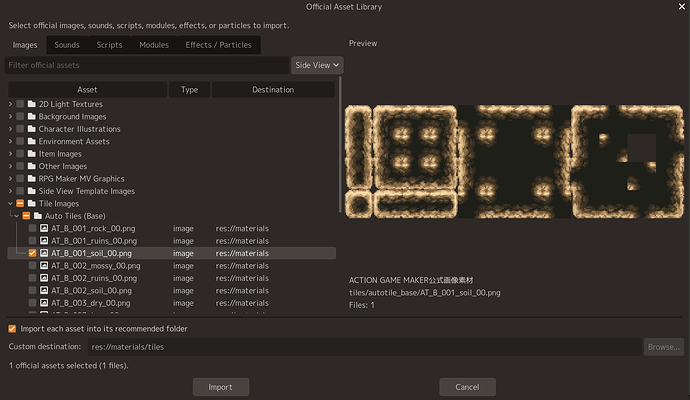Click the image icon of AT_B_002_ruins_00.png

tap(44, 278)
